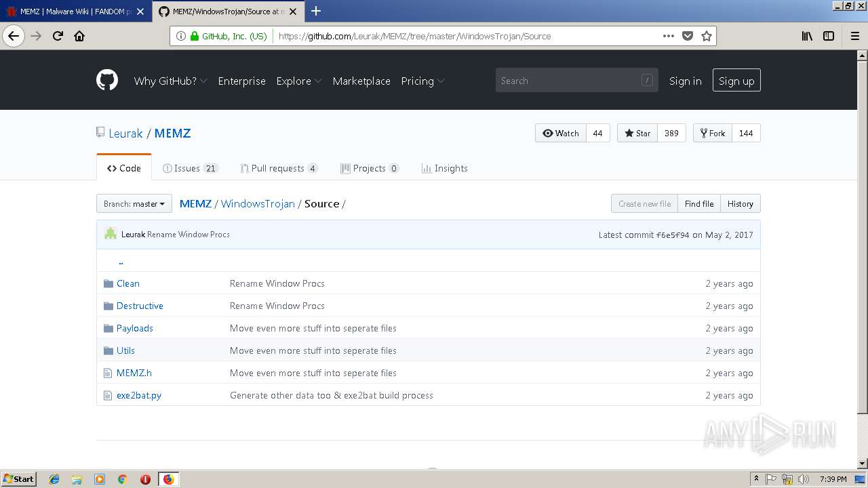Open the exe2bat.py file link
Image resolution: width=868 pixels, height=488 pixels.
pos(139,395)
